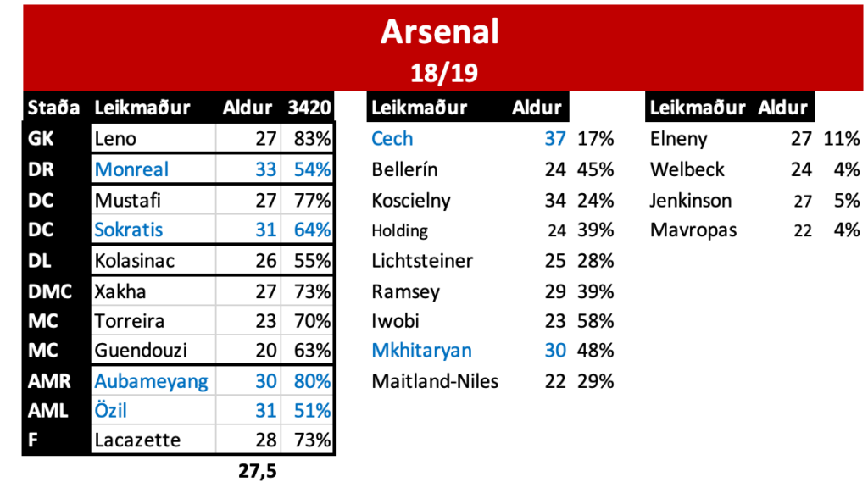The width and height of the screenshot is (868, 493).
Task: Click the Arsenal title banner
Action: click(442, 48)
